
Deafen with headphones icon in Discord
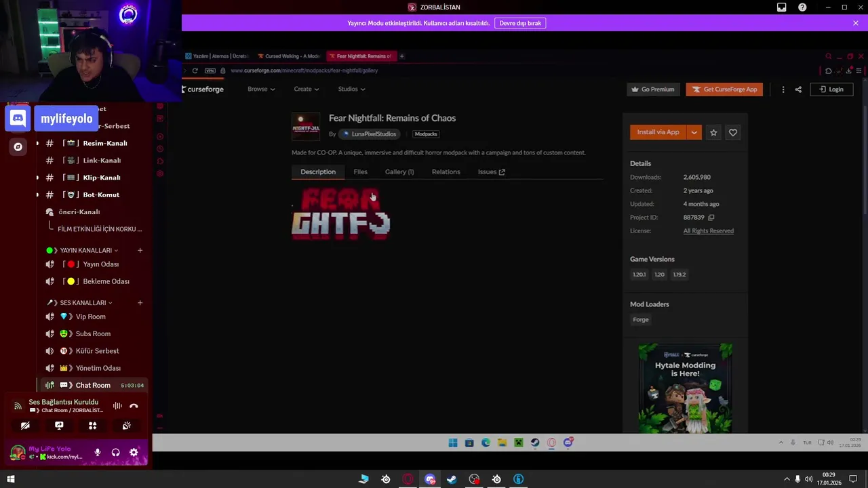click(x=115, y=452)
